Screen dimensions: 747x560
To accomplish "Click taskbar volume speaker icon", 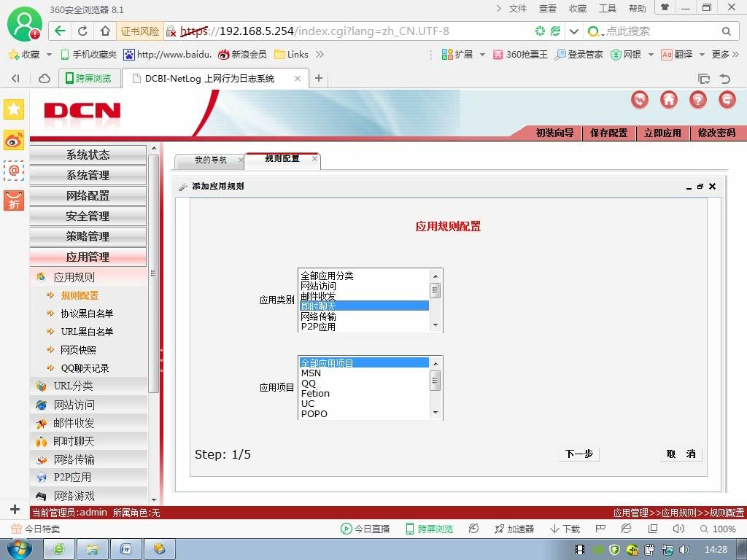I will (684, 550).
